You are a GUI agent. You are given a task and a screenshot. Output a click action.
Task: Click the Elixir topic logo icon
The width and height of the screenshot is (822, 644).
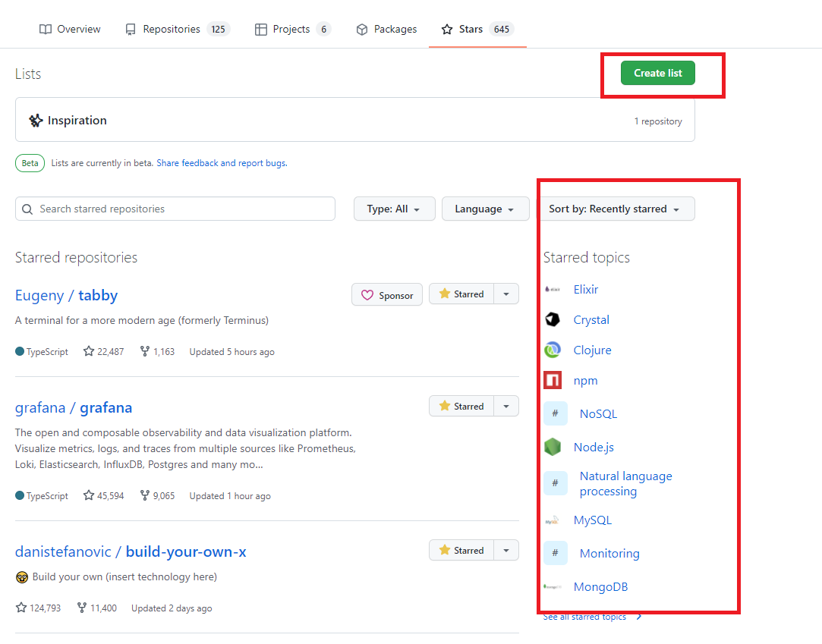click(x=553, y=290)
